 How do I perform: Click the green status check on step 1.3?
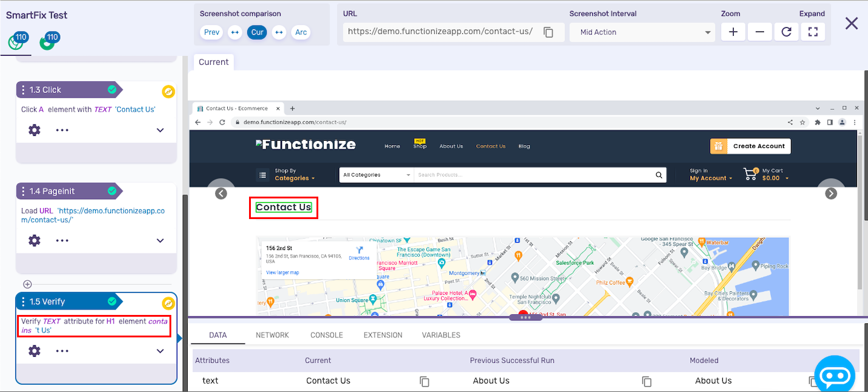pos(112,90)
